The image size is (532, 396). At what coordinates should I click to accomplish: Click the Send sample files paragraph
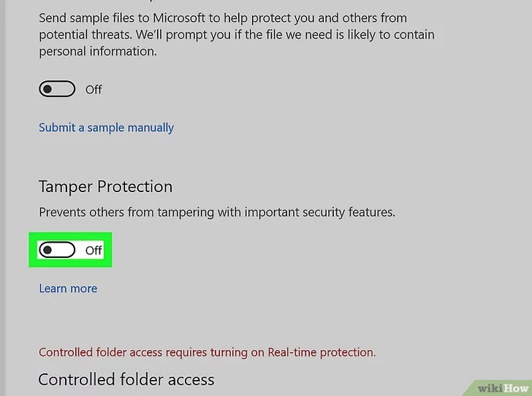(237, 34)
